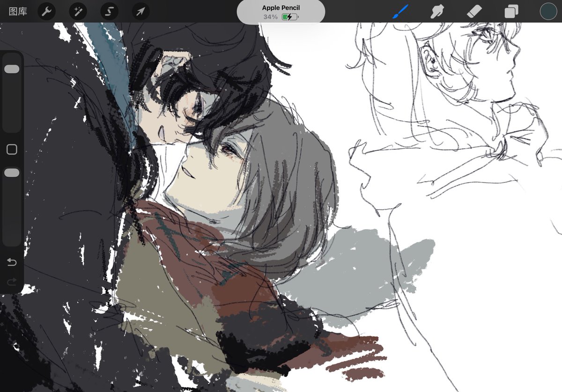Open the Adjustments magic wand menu
The width and height of the screenshot is (562, 392).
(78, 11)
